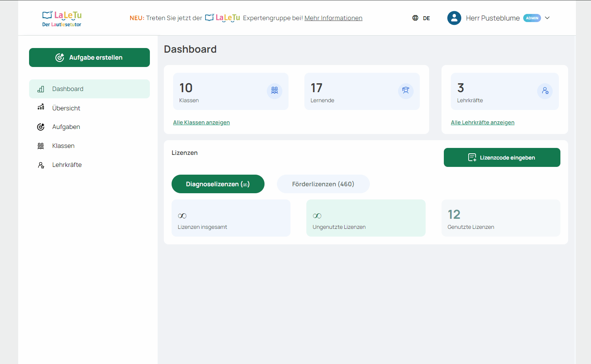This screenshot has height=364, width=591.
Task: Open the Alle Klassen anzeigen link
Action: pos(201,122)
